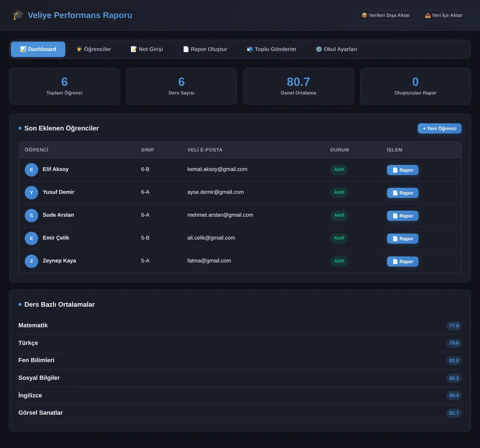Open the Not Girişi tab

tap(147, 49)
